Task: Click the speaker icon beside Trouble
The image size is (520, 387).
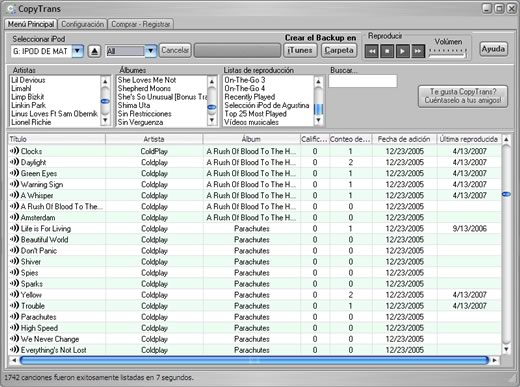Action: tap(14, 305)
